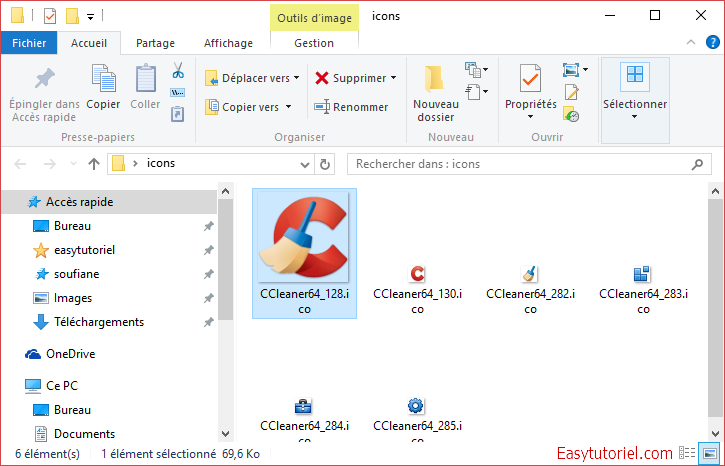This screenshot has width=725, height=466.
Task: Open the Recent locations dropdown arrow
Action: (73, 164)
